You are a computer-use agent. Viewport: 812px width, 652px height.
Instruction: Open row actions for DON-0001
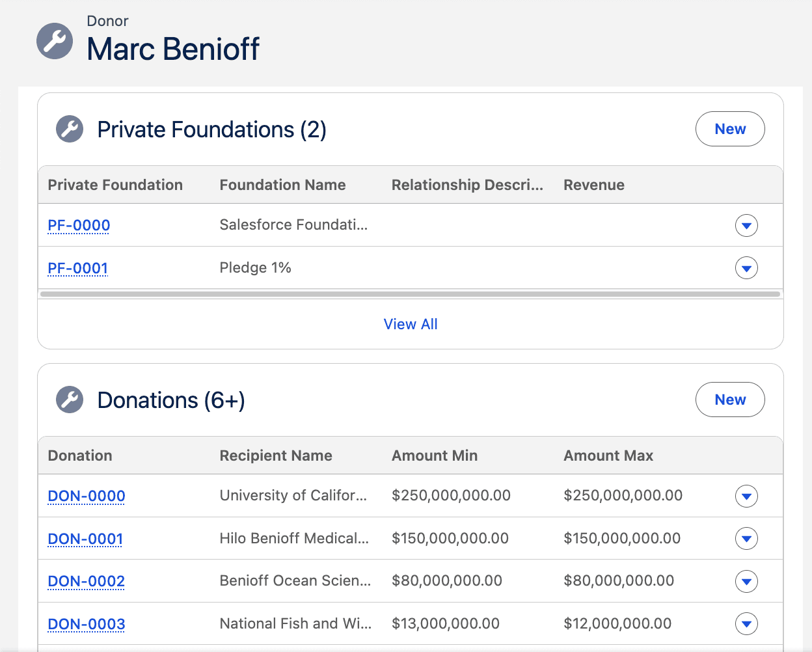746,538
